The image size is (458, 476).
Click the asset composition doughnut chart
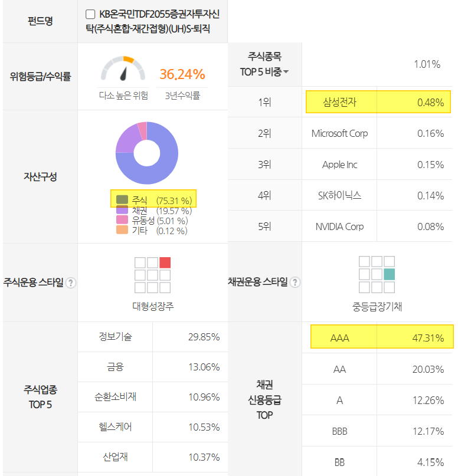click(148, 153)
